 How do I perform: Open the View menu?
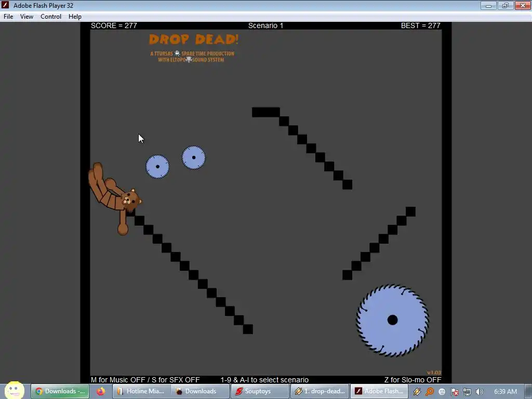click(26, 17)
